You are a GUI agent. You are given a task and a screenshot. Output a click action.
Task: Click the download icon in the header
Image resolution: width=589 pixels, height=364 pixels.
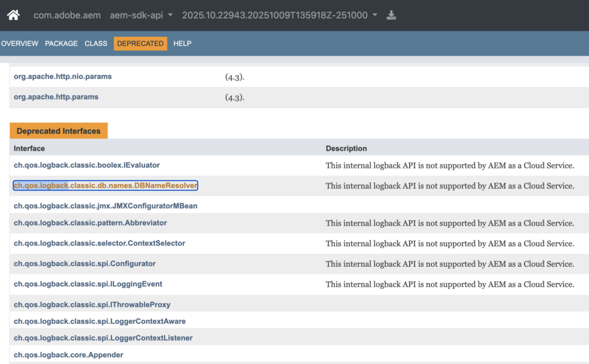click(x=391, y=15)
